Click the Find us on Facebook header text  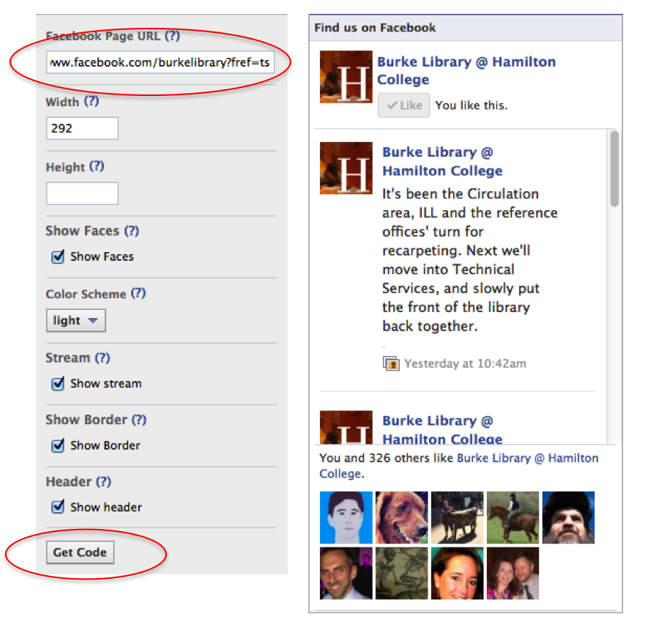point(375,28)
